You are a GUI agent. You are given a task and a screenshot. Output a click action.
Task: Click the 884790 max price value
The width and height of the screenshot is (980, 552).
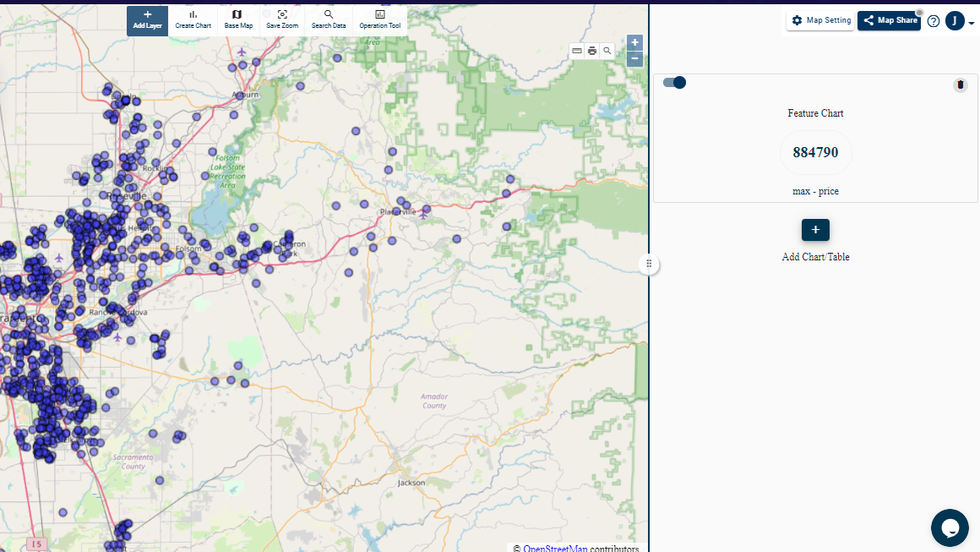click(815, 152)
